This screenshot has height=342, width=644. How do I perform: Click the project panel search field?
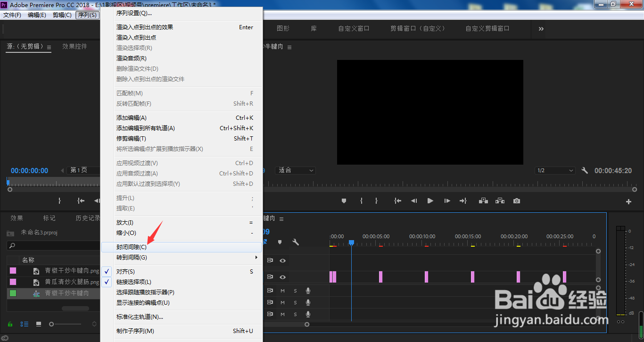pyautogui.click(x=54, y=245)
